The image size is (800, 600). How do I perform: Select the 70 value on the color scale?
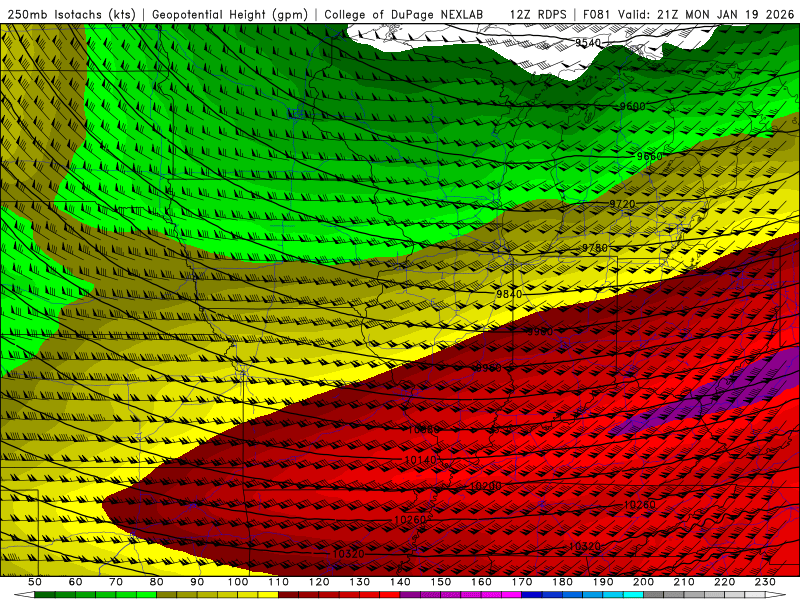point(116,582)
